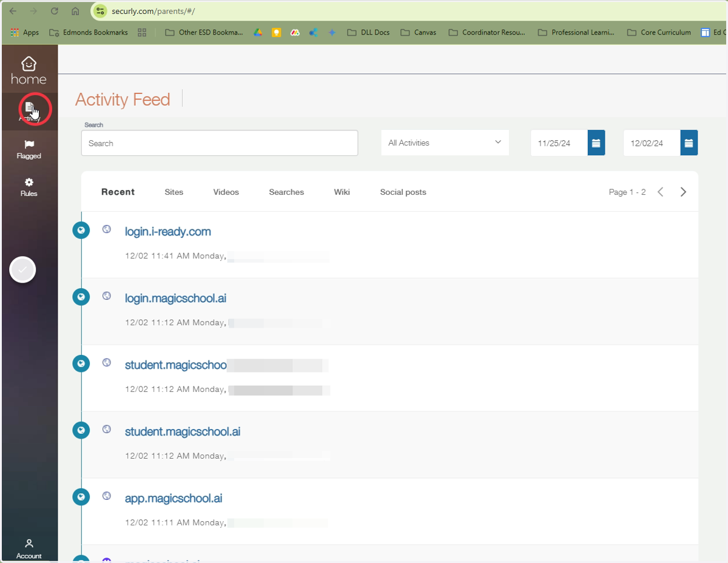Open Core Curriculum bookmark folder
Image resolution: width=728 pixels, height=563 pixels.
point(659,33)
